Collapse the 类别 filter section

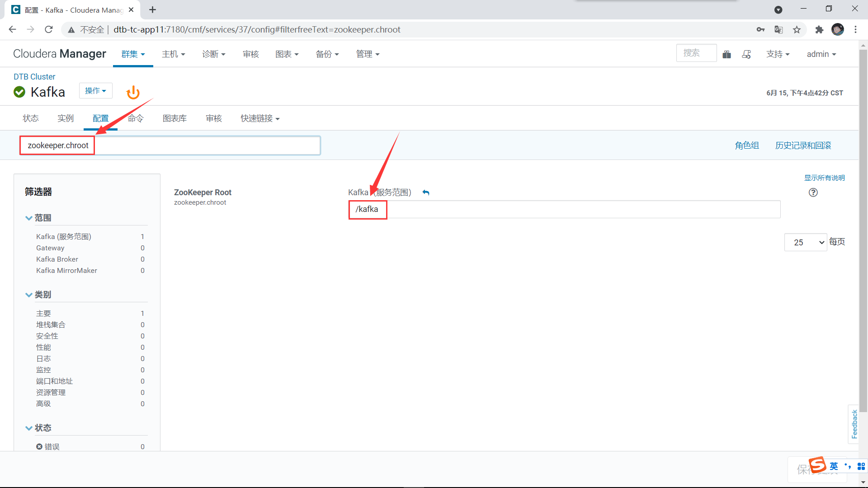(38, 295)
